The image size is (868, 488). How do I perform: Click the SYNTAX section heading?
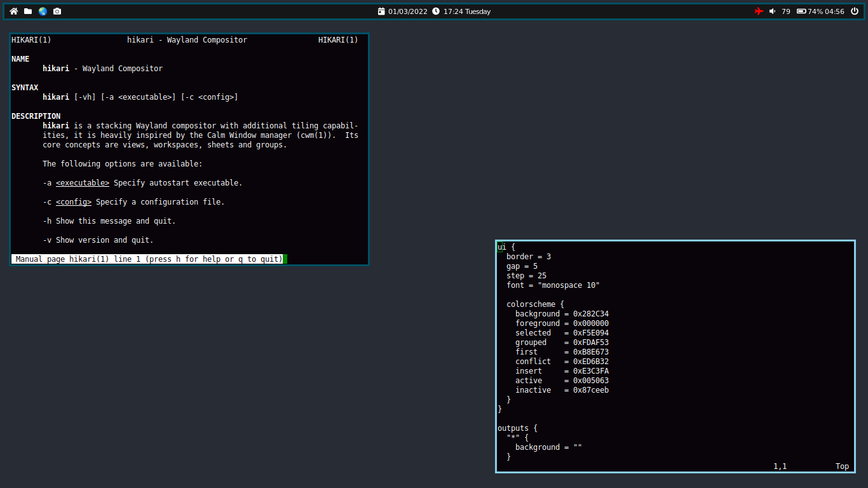point(25,88)
